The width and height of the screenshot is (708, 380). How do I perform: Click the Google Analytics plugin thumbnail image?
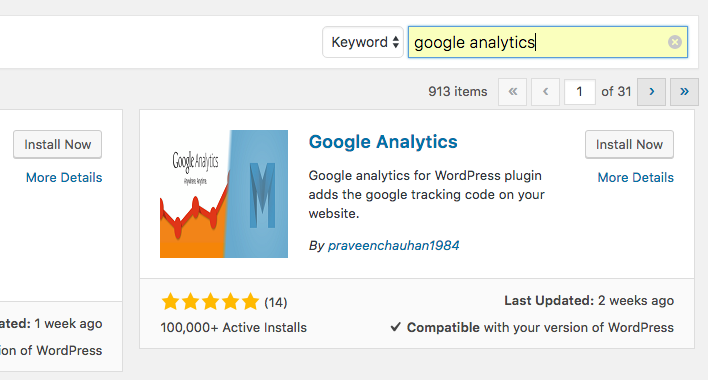(x=224, y=194)
